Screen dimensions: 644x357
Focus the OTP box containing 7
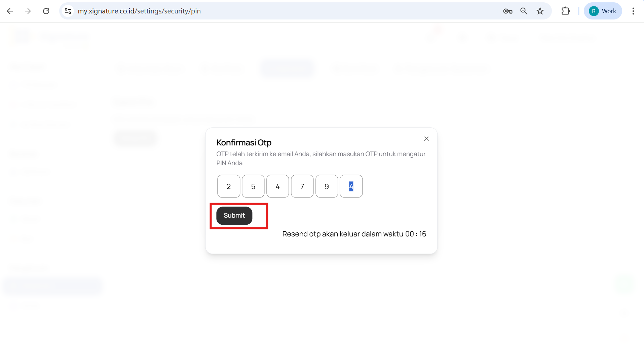302,186
